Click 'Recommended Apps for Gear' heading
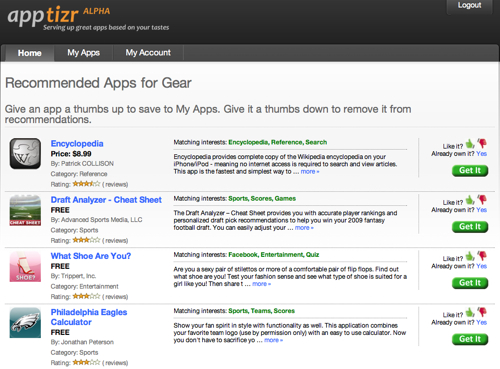Screen dimensions: 500x369 pyautogui.click(x=98, y=83)
